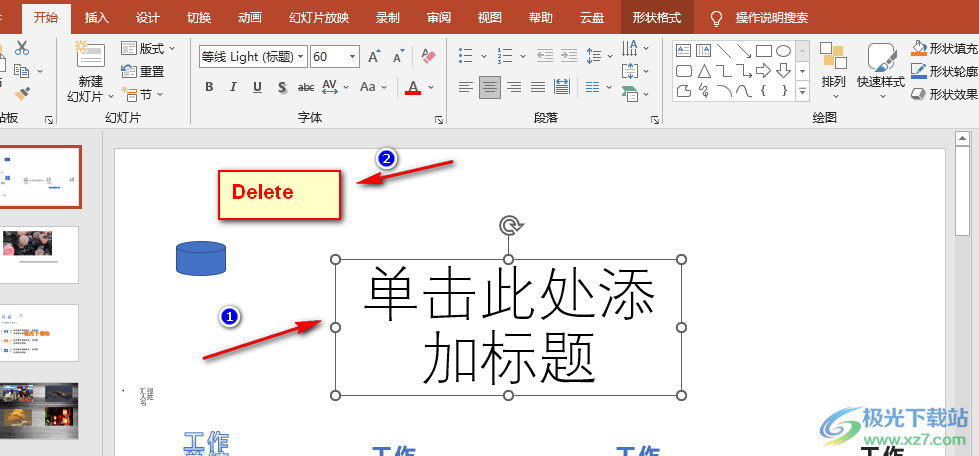Viewport: 979px width, 456px height.
Task: Click the Convert to SmartArt icon
Action: pyautogui.click(x=630, y=93)
